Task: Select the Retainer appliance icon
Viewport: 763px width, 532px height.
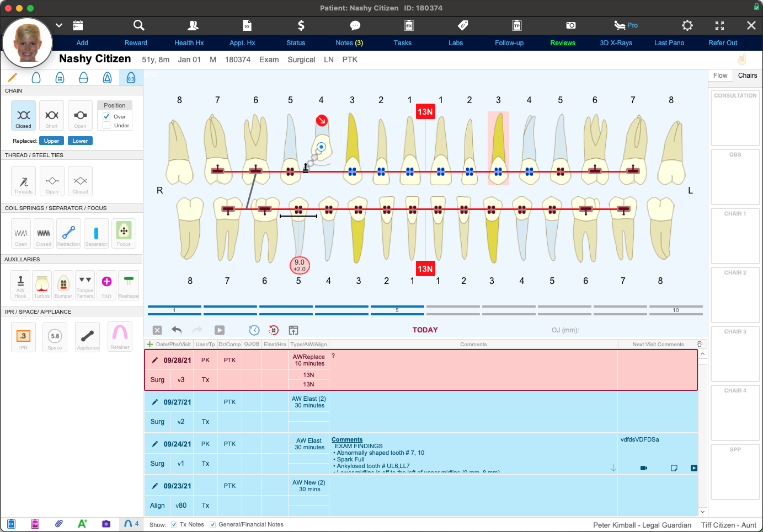Action: 120,337
